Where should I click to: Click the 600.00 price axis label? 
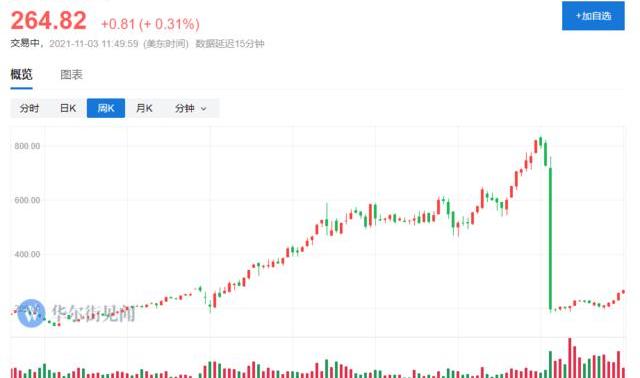point(27,200)
